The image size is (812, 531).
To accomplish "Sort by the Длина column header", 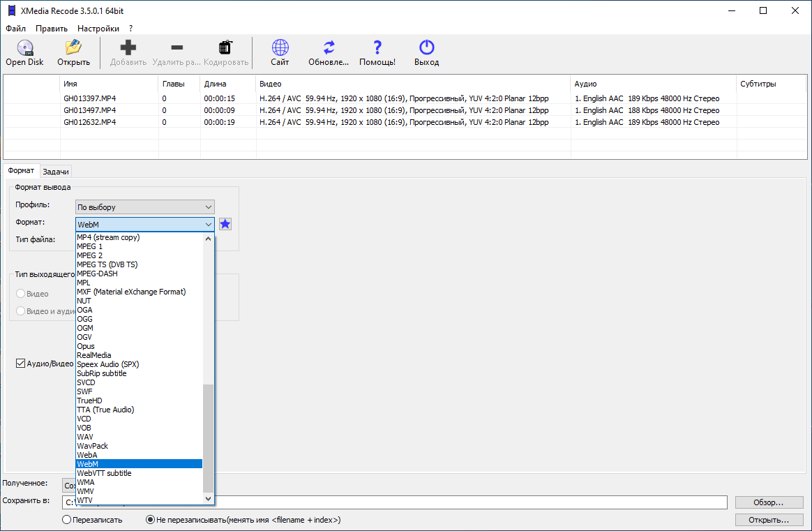I will tap(228, 84).
